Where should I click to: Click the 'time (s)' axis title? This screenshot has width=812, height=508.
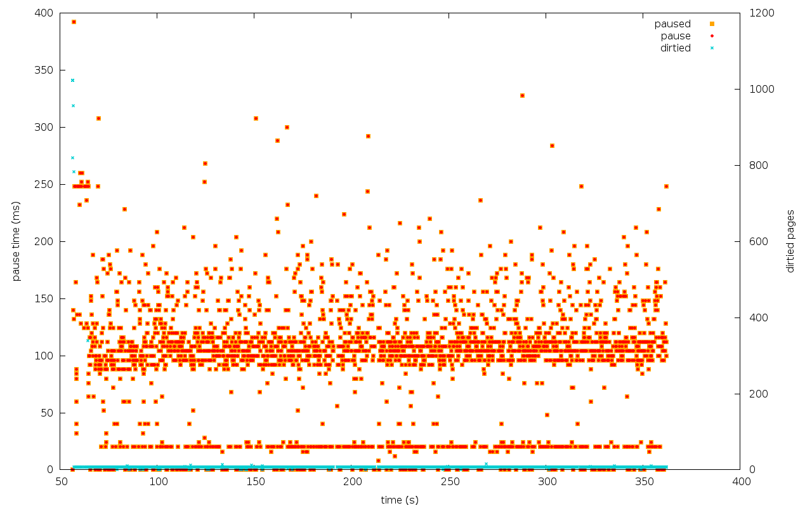point(400,500)
